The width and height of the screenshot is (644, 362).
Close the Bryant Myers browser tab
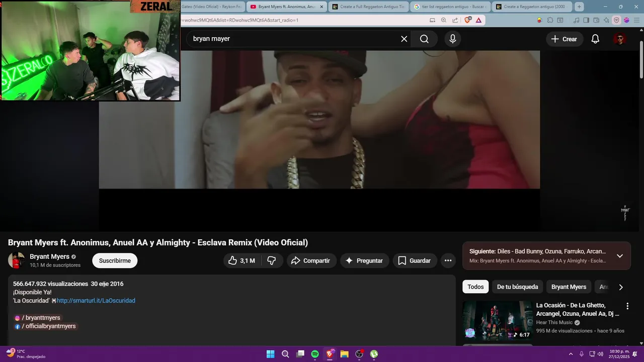click(x=321, y=7)
